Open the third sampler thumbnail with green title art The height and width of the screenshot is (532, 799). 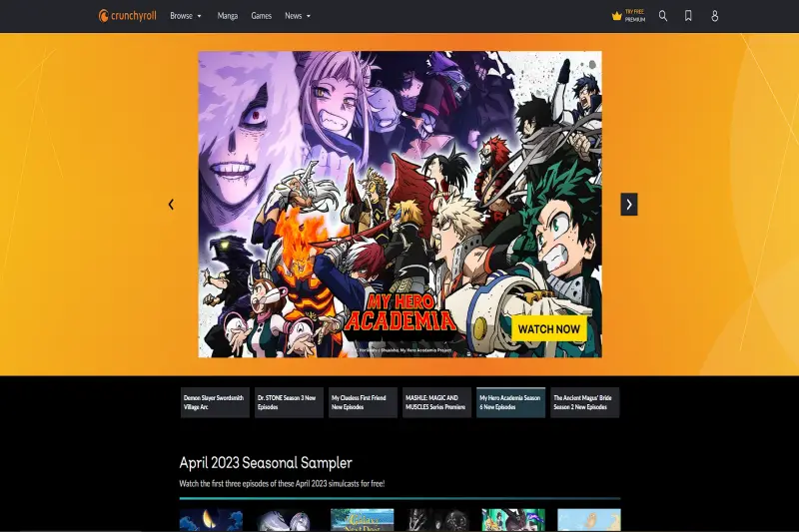[x=363, y=520]
